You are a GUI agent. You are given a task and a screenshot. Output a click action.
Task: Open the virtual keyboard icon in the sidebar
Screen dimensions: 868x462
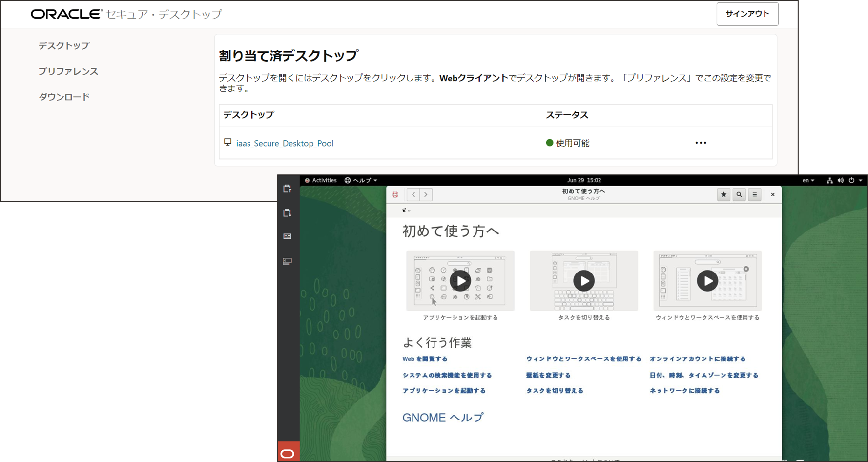(x=287, y=236)
